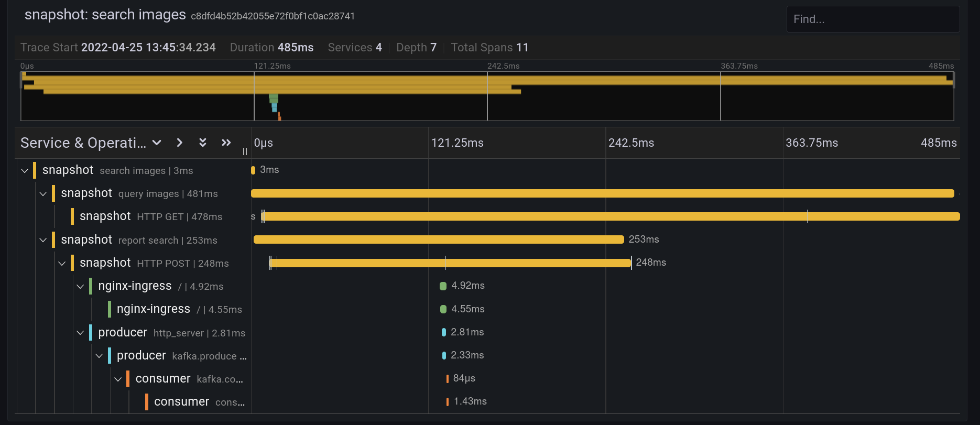Click the 248ms HTTP POST span bar

(450, 263)
